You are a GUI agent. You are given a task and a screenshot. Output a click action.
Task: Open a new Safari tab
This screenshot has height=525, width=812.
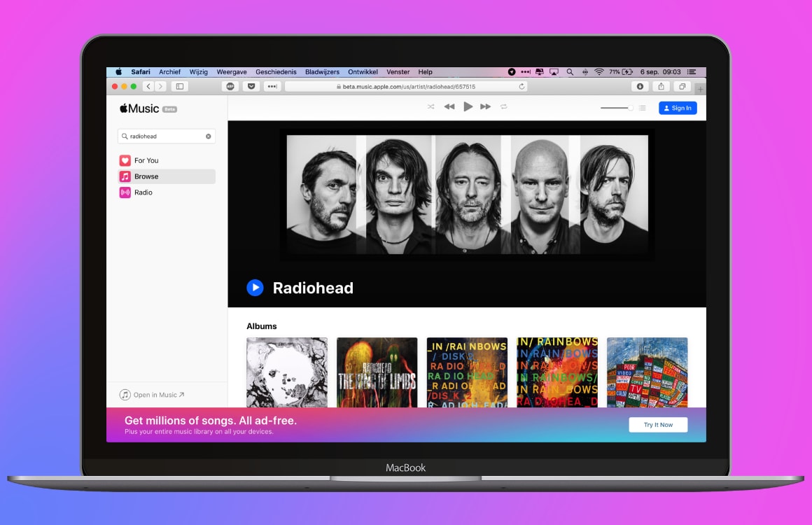pyautogui.click(x=700, y=89)
